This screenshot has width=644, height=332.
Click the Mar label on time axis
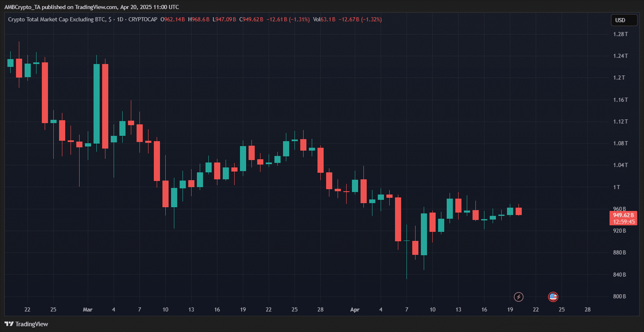point(87,309)
